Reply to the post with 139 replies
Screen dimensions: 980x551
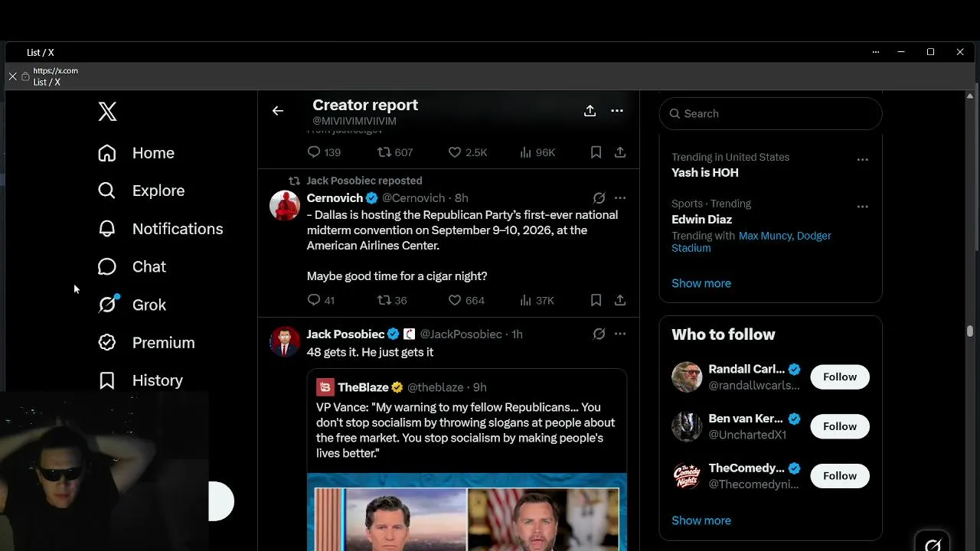click(x=323, y=152)
